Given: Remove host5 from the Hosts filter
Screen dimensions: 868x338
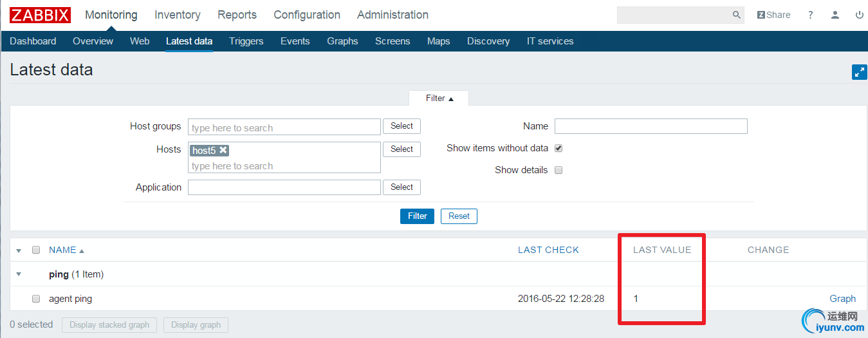Looking at the screenshot, I should [223, 150].
